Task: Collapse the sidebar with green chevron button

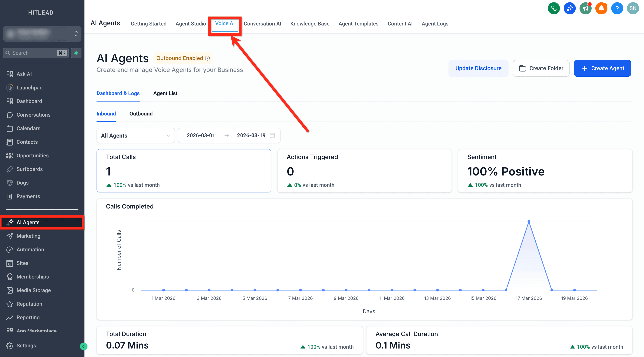Action: coord(84,346)
